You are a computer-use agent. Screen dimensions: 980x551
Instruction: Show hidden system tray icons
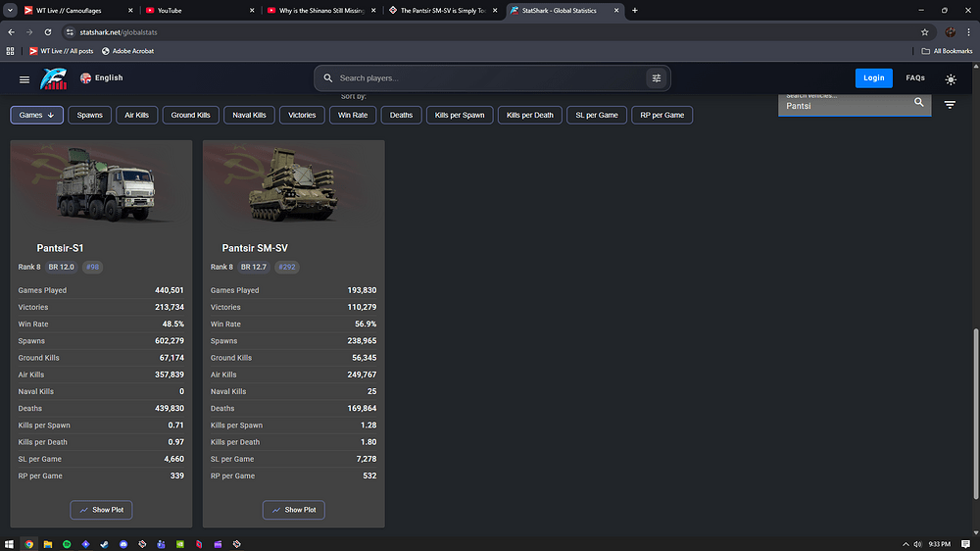906,544
